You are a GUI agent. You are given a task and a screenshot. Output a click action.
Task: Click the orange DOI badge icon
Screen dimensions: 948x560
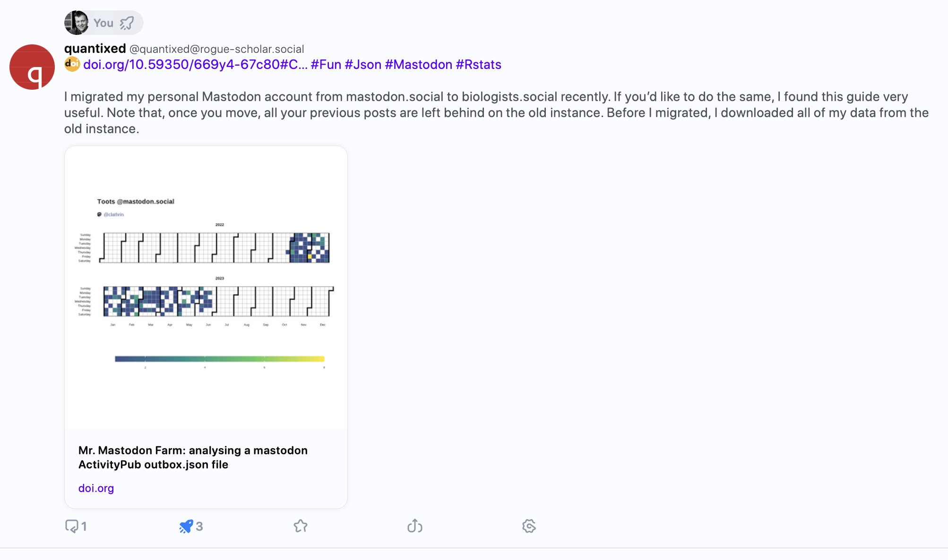[72, 64]
